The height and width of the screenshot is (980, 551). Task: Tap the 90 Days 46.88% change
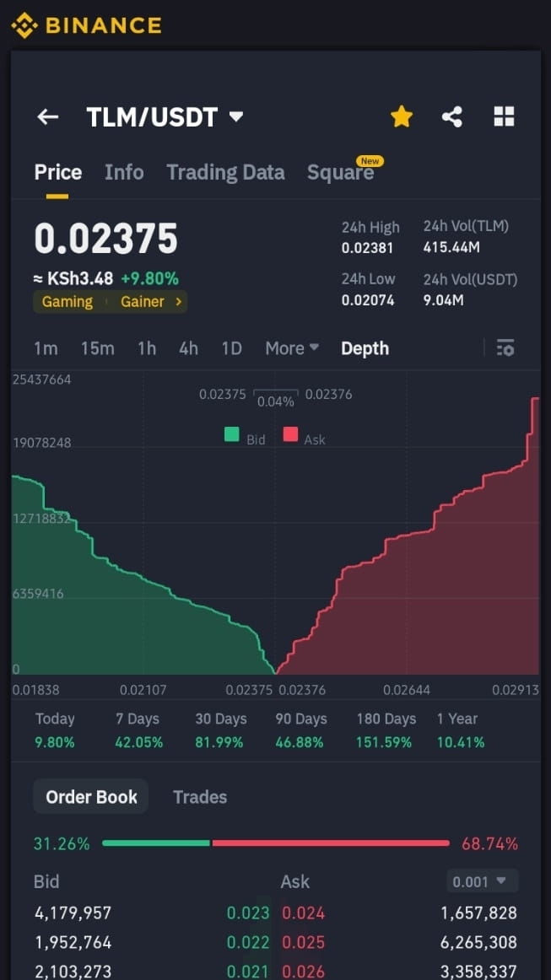coord(301,730)
